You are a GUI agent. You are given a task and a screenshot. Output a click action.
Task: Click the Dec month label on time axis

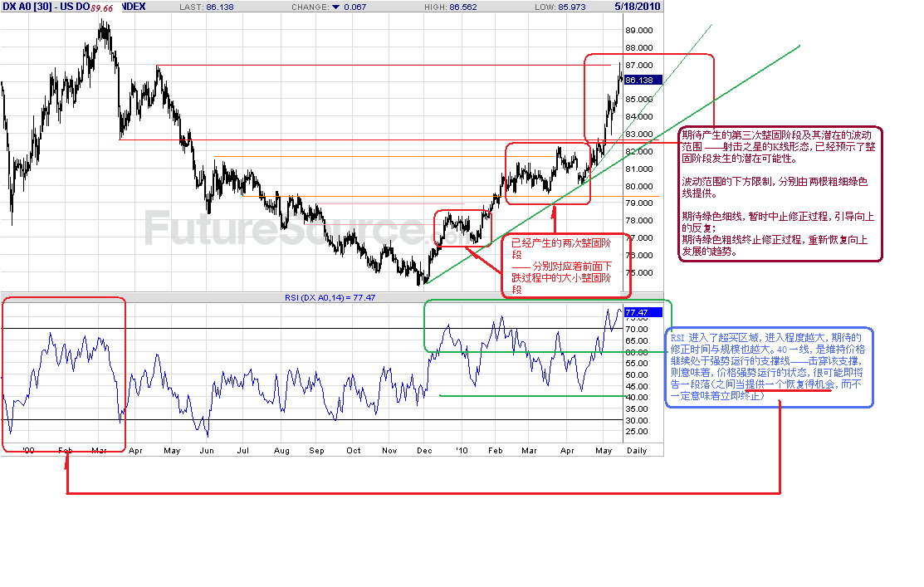tap(424, 451)
